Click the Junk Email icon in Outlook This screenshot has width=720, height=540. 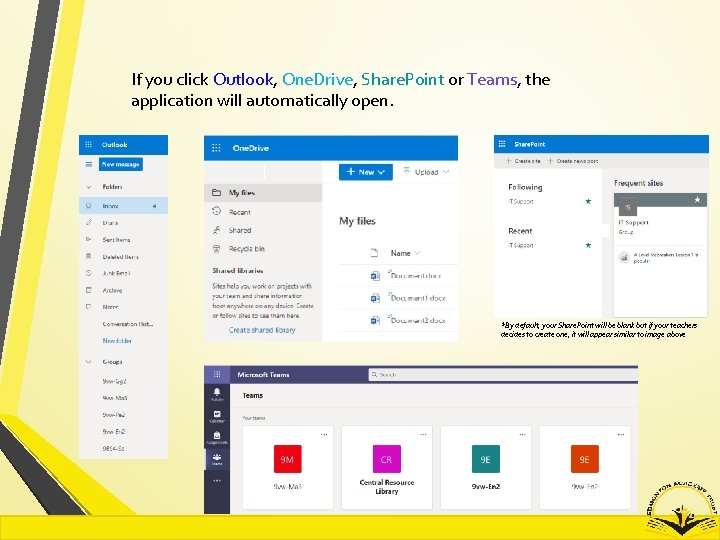point(89,273)
